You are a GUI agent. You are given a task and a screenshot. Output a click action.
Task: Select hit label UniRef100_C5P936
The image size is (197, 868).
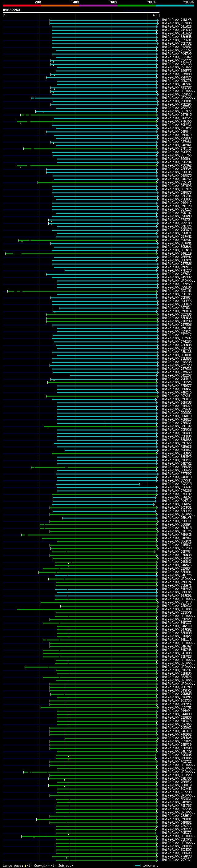pos(177,430)
